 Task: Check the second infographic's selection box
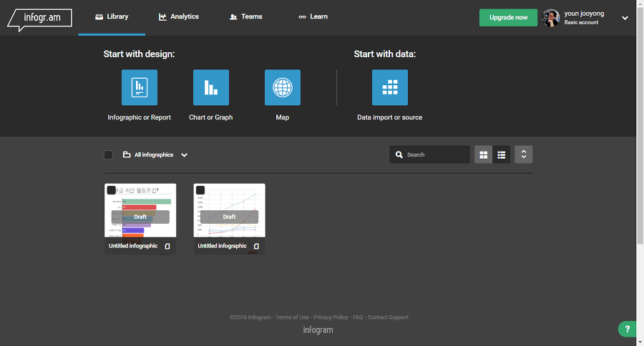[x=200, y=190]
